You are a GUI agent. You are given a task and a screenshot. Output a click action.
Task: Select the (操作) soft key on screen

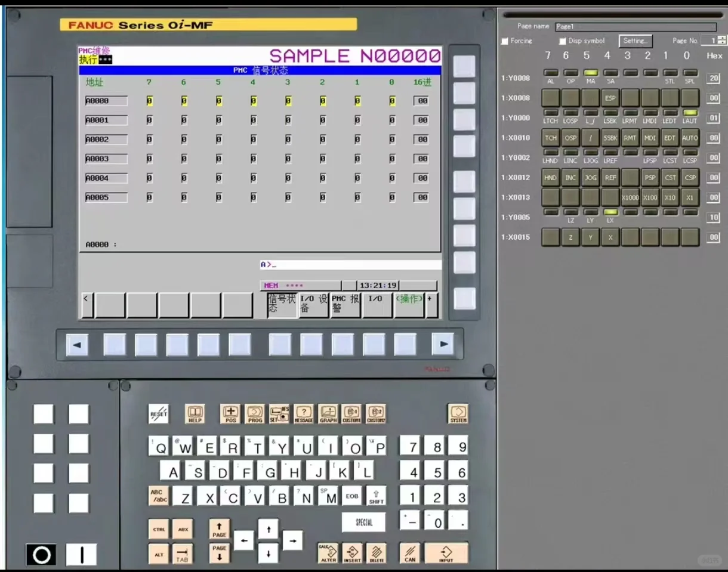point(409,305)
